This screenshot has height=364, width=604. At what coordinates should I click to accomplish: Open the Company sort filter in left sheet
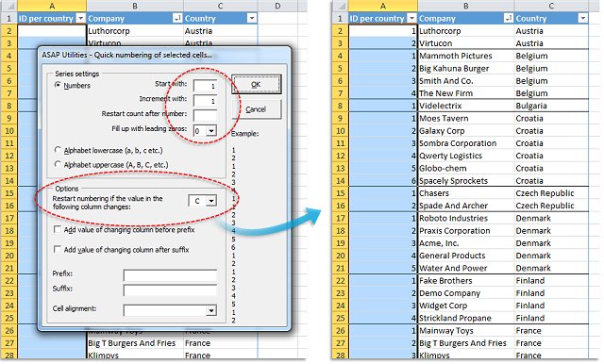point(177,19)
